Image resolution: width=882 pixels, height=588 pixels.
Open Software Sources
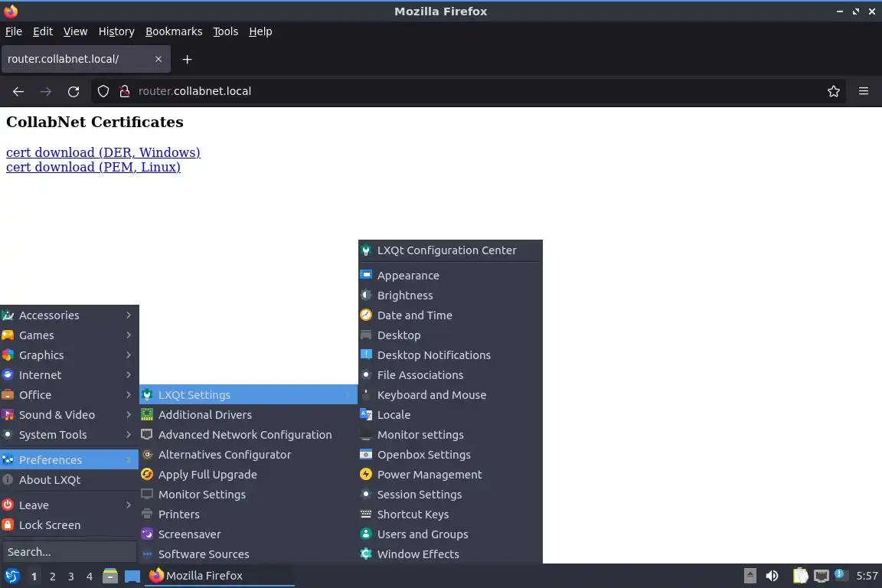[249, 554]
